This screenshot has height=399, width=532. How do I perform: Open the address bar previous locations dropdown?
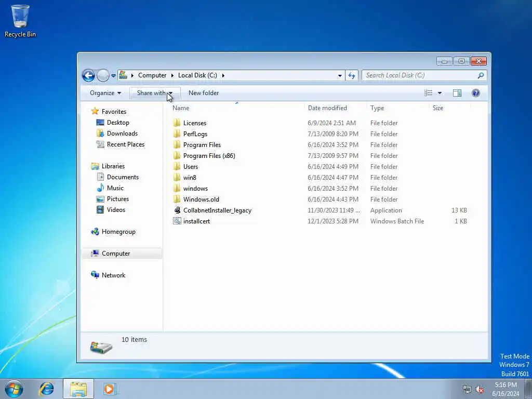point(340,76)
